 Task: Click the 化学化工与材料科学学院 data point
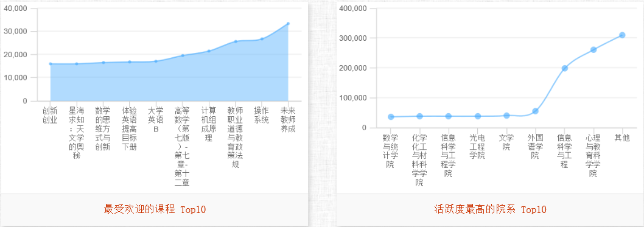tap(420, 116)
